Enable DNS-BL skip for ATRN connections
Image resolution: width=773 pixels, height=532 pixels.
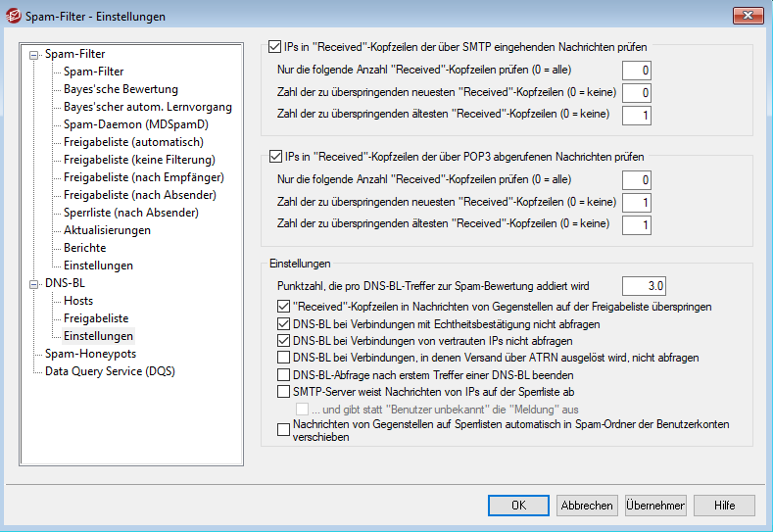point(284,359)
